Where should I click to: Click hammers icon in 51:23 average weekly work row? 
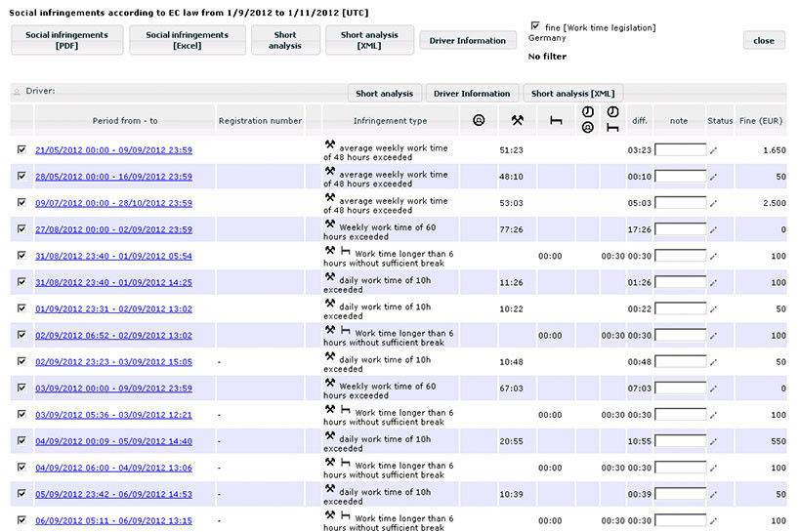330,144
